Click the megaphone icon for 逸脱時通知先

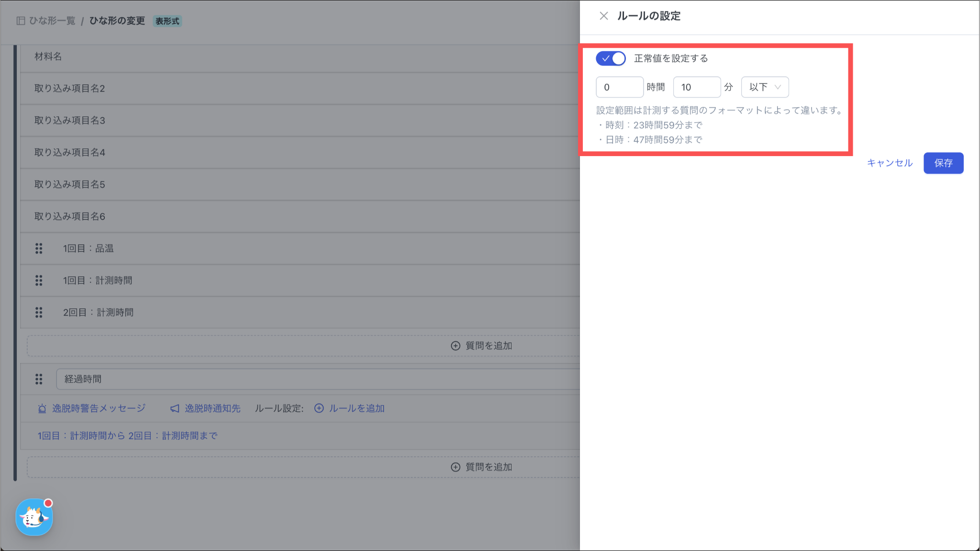[175, 408]
